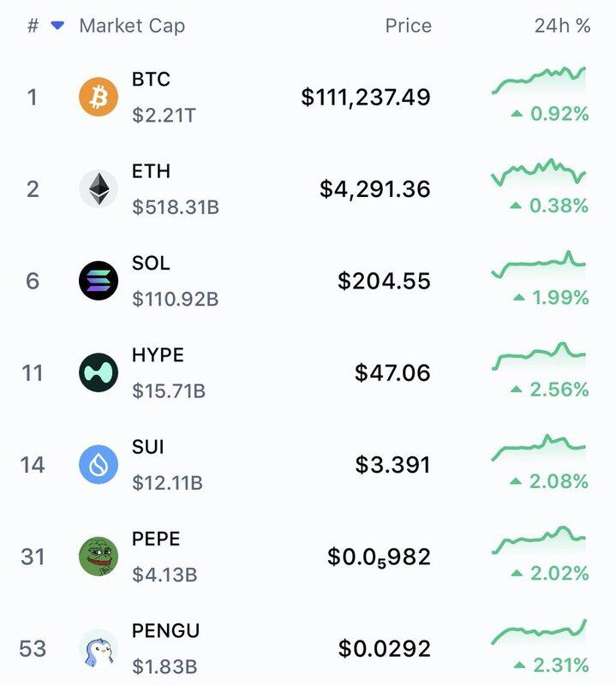The image size is (616, 685).
Task: Select the HYPE token icon
Action: (x=99, y=372)
